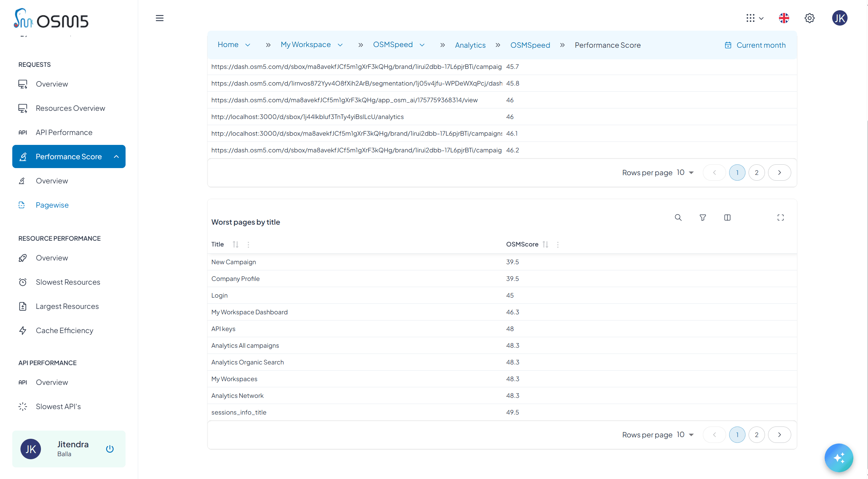The height and width of the screenshot is (479, 868).
Task: Open the apps grid menu in header
Action: 751,18
